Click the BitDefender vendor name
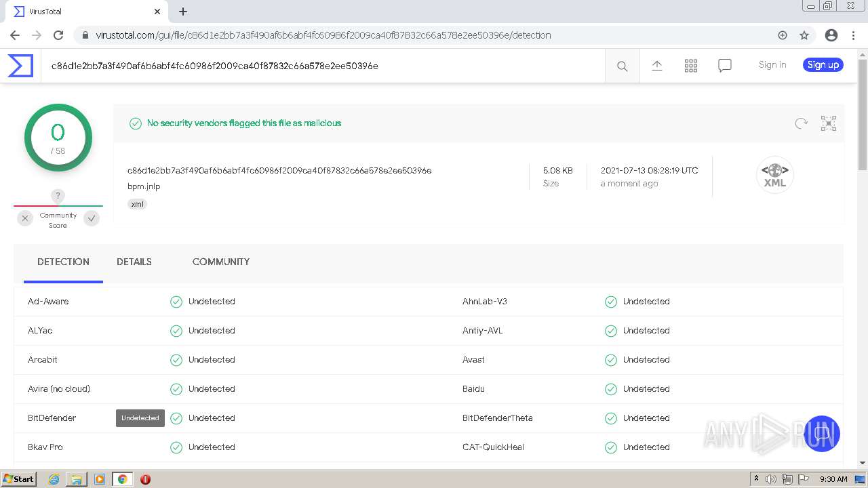The image size is (868, 488). point(52,418)
